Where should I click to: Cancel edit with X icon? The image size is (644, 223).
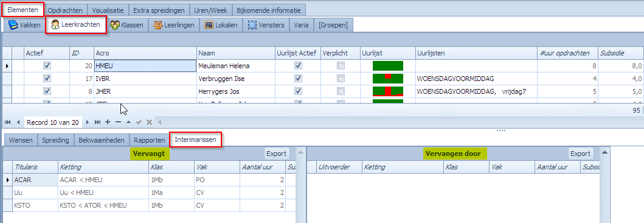149,122
